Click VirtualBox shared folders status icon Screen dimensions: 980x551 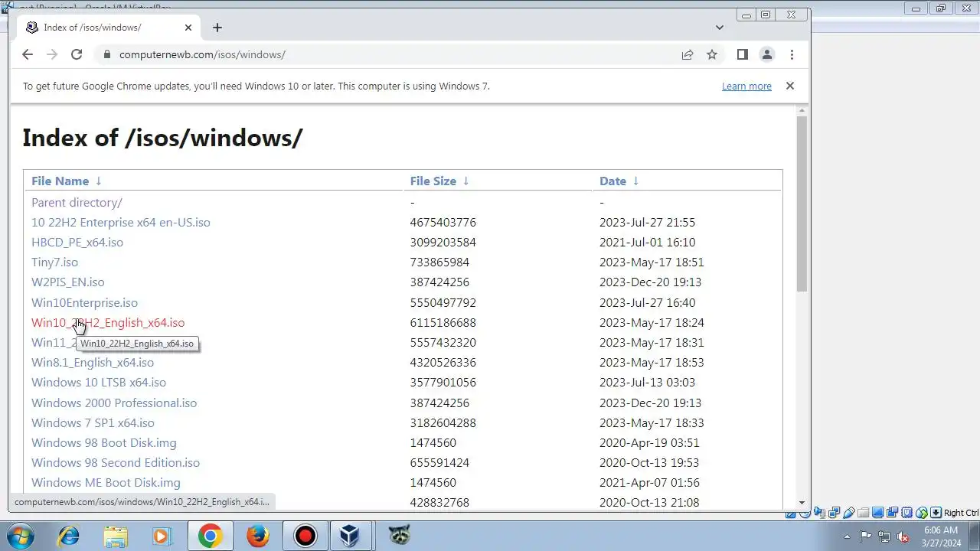[x=863, y=513]
